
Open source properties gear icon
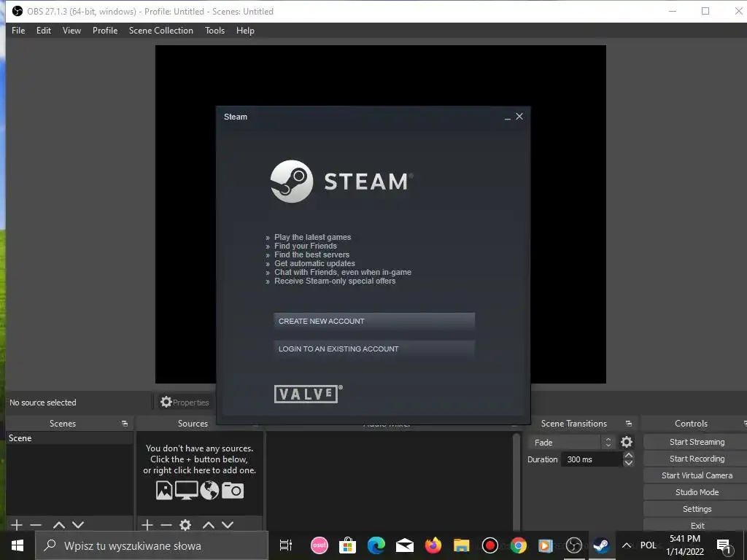coord(185,525)
